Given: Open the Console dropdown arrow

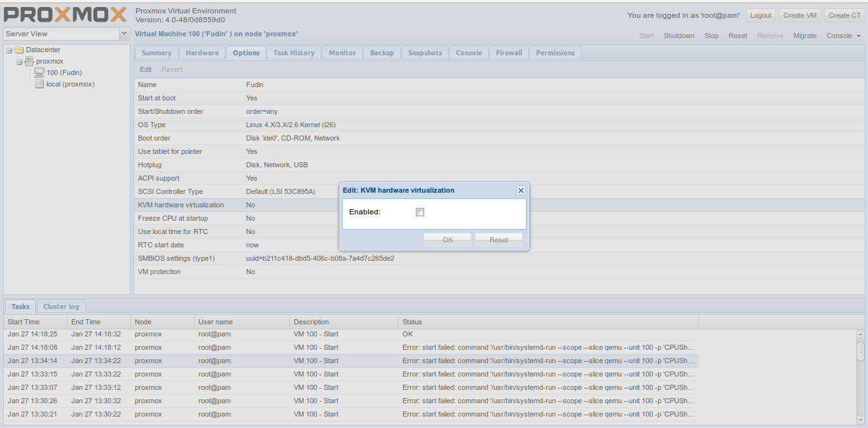Looking at the screenshot, I should pos(858,36).
